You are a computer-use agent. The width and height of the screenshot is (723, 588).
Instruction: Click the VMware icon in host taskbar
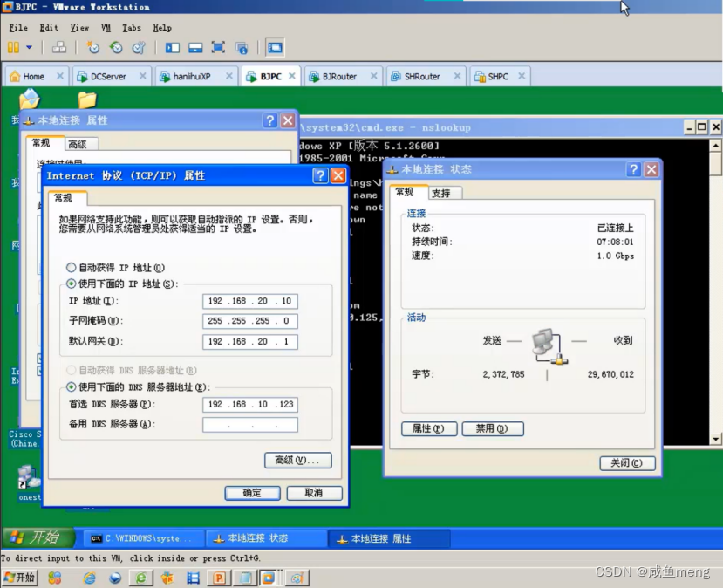click(x=268, y=578)
